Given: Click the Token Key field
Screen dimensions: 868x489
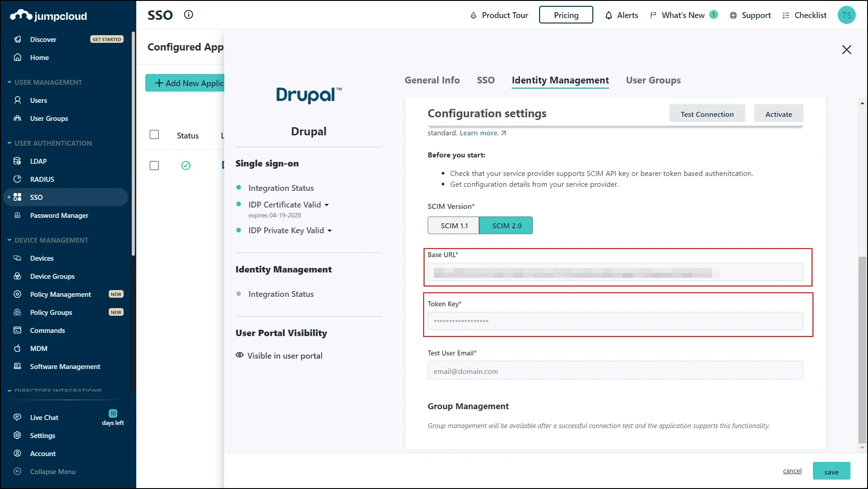Looking at the screenshot, I should (x=615, y=321).
